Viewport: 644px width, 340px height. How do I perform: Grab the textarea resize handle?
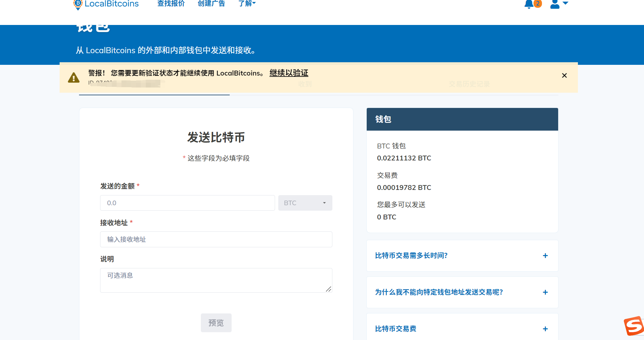(328, 289)
